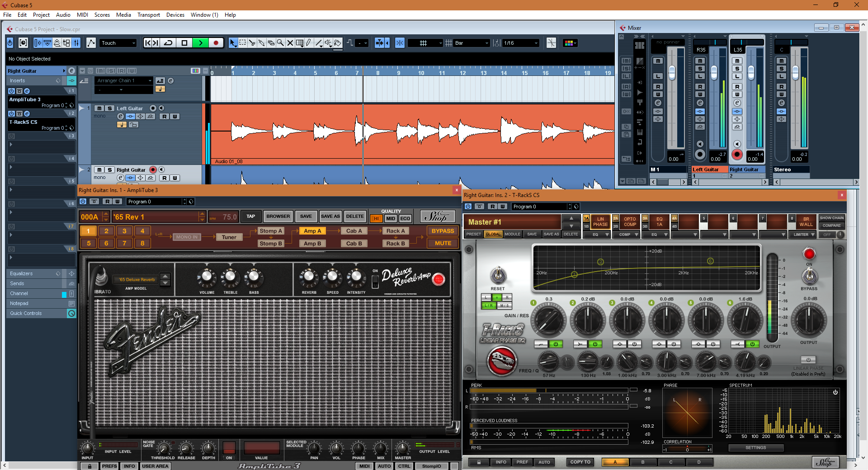
Task: Click the amp VOLUME knob in AmpliTube
Action: click(x=207, y=276)
